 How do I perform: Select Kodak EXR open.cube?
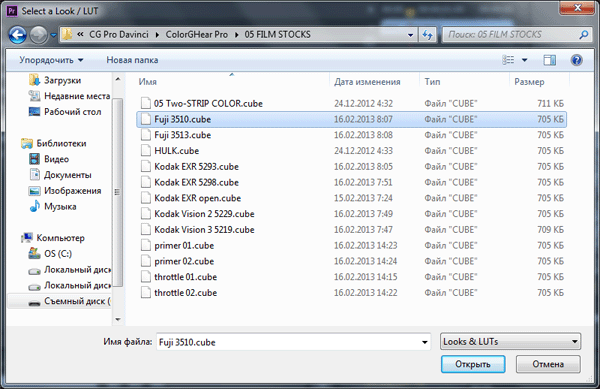click(352, 198)
